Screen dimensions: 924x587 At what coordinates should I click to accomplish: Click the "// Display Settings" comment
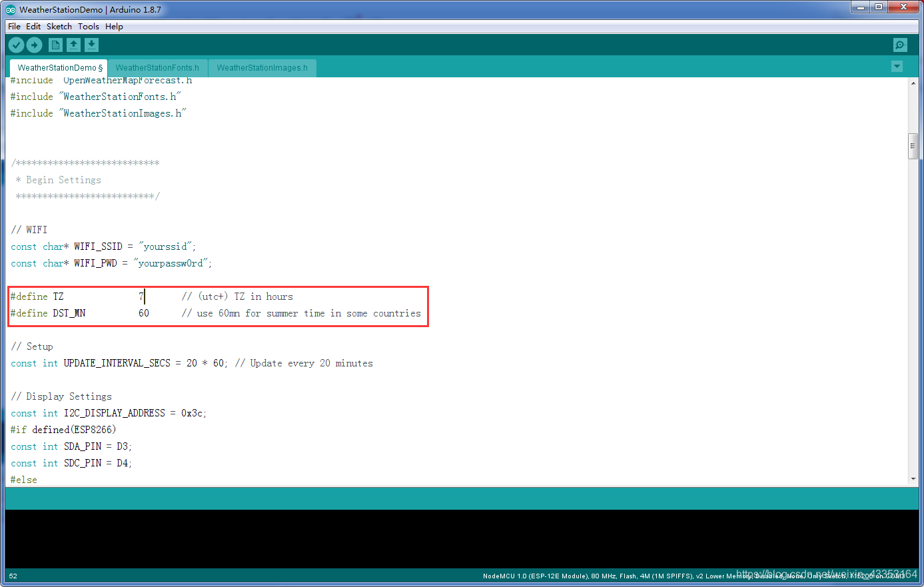pyautogui.click(x=61, y=396)
